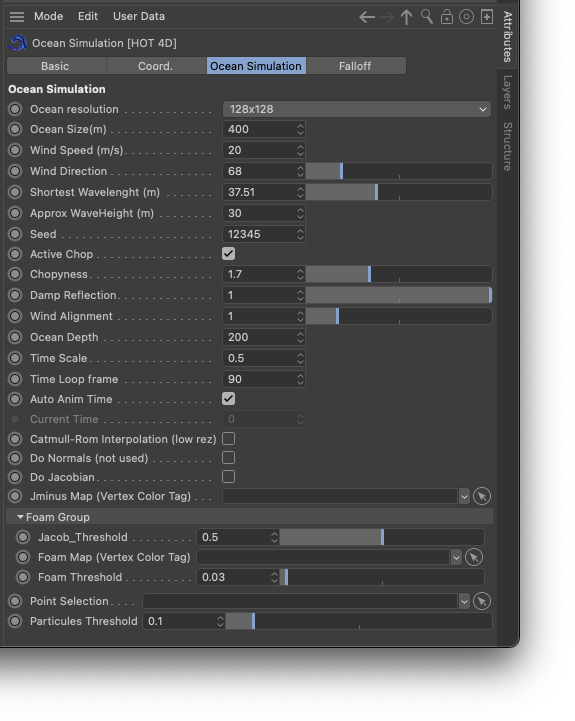Open the User Data menu
Screen dimensions: 575x721
click(x=139, y=17)
